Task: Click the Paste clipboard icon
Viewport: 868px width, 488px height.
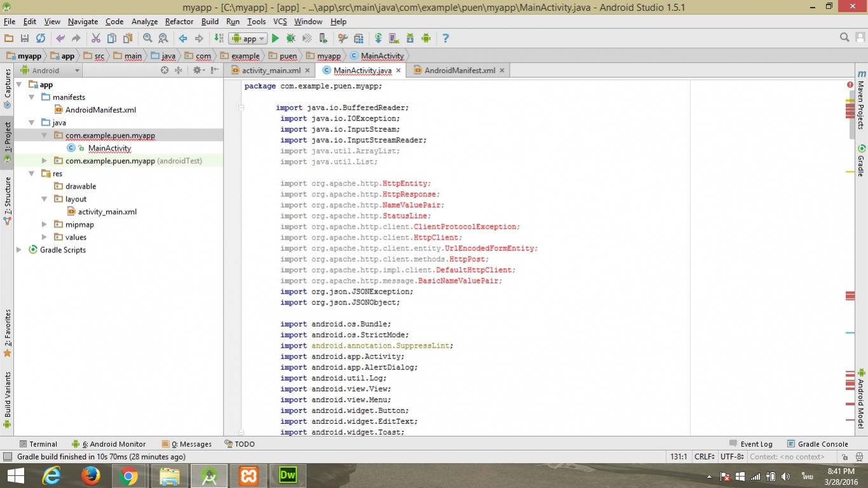Action: [x=128, y=39]
